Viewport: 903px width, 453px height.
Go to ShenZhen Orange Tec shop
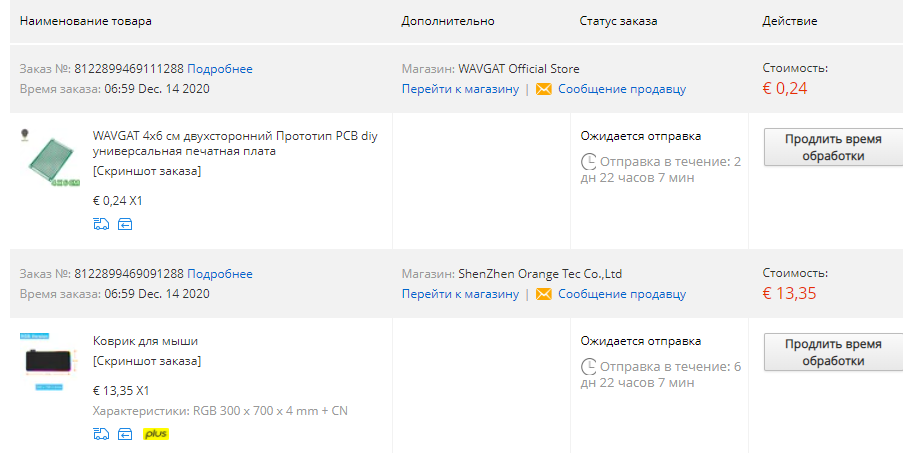click(x=460, y=294)
